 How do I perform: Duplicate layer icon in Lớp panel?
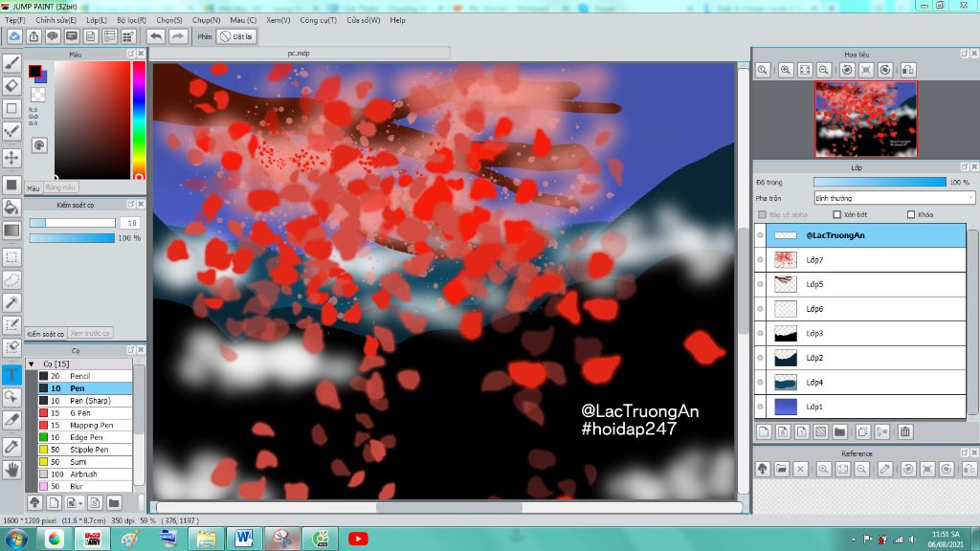[863, 431]
